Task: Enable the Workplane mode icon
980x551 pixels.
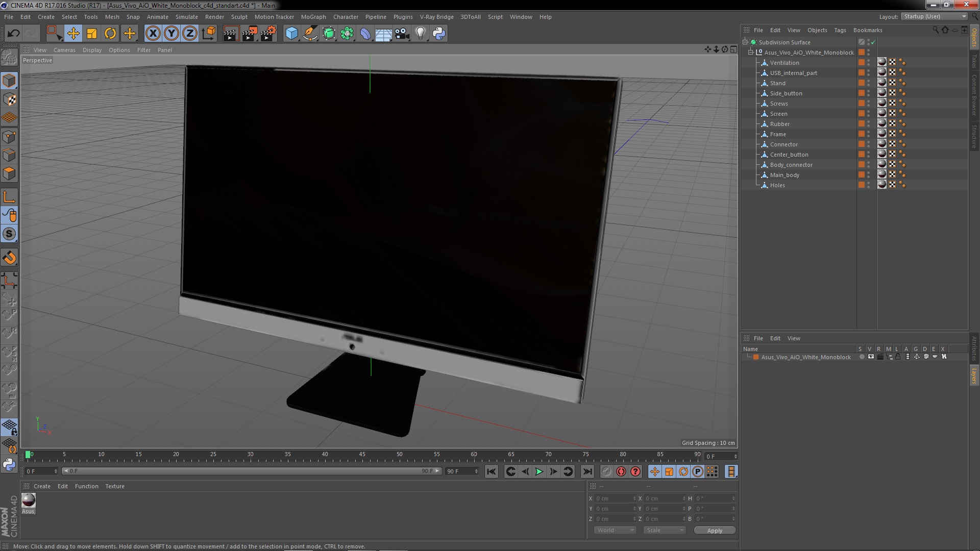Action: click(x=9, y=117)
